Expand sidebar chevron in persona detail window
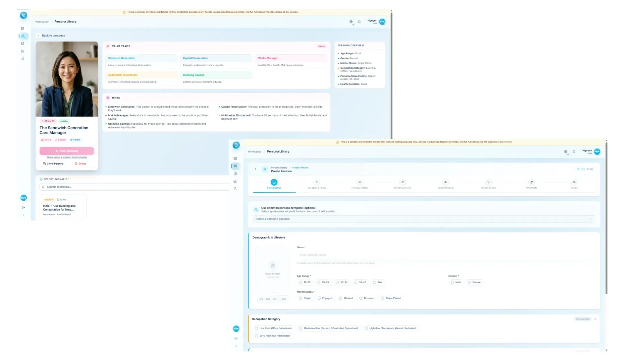The width and height of the screenshot is (644, 362). (23, 215)
